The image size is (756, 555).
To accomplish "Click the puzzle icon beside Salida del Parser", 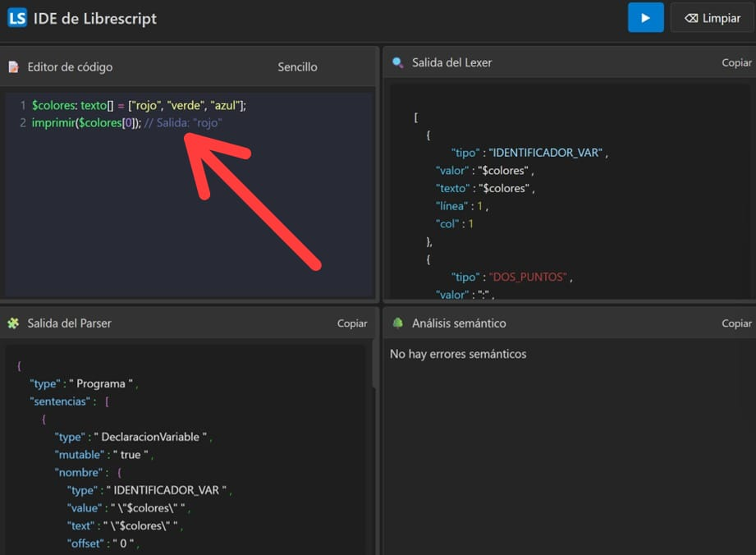I will point(13,323).
